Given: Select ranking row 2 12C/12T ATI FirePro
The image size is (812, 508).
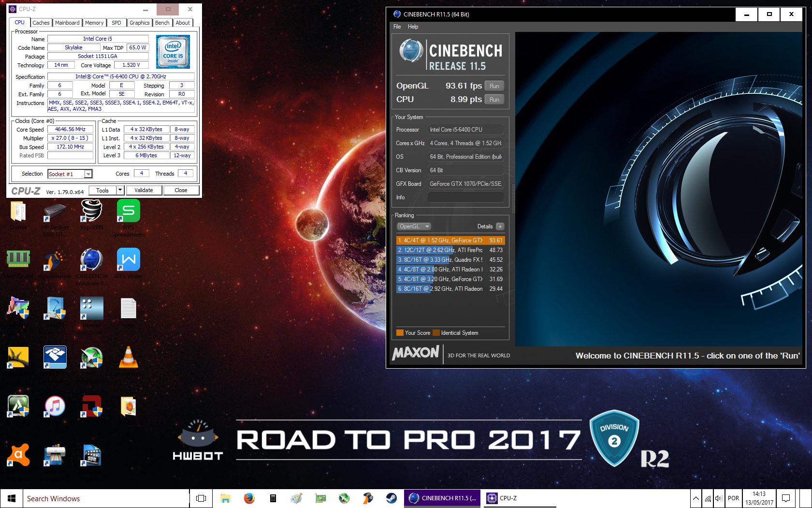Looking at the screenshot, I should pyautogui.click(x=450, y=250).
